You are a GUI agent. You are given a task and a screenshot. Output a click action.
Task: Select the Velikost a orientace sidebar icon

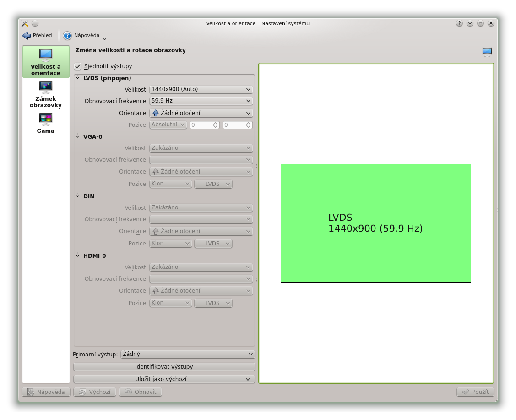click(x=46, y=56)
